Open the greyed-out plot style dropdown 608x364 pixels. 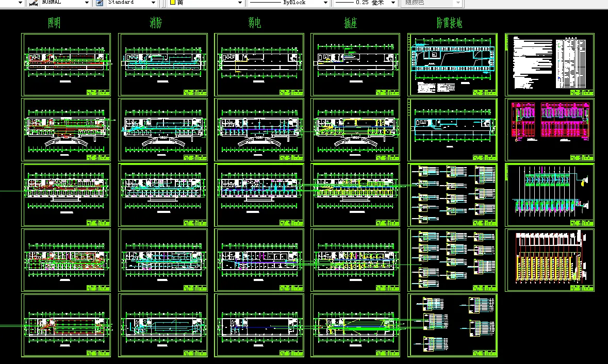pyautogui.click(x=458, y=3)
